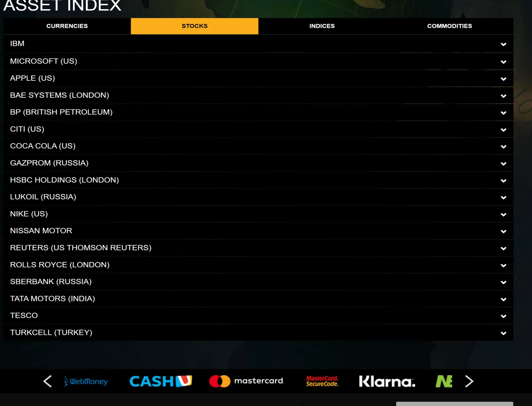This screenshot has height=406, width=532.
Task: Open the Citi (US) chevron
Action: tap(503, 130)
